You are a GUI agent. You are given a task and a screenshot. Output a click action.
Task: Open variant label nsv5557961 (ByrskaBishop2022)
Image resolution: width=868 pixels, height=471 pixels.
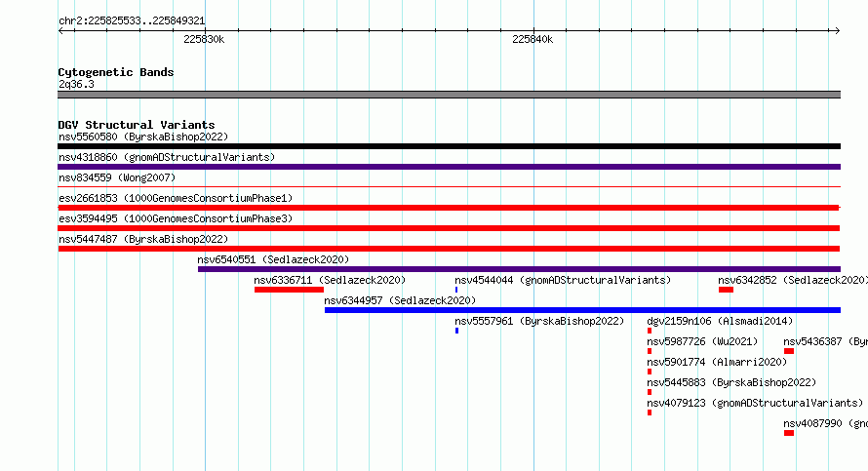coord(539,321)
